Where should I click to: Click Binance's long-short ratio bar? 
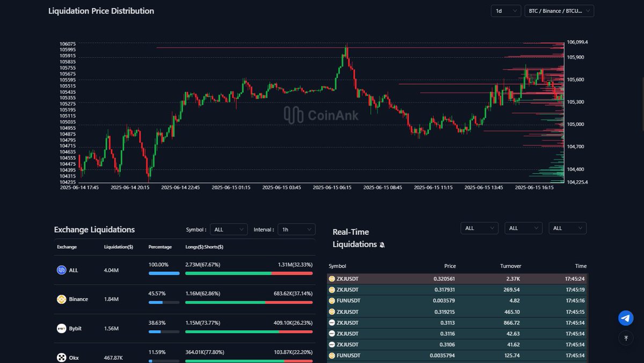(x=248, y=302)
